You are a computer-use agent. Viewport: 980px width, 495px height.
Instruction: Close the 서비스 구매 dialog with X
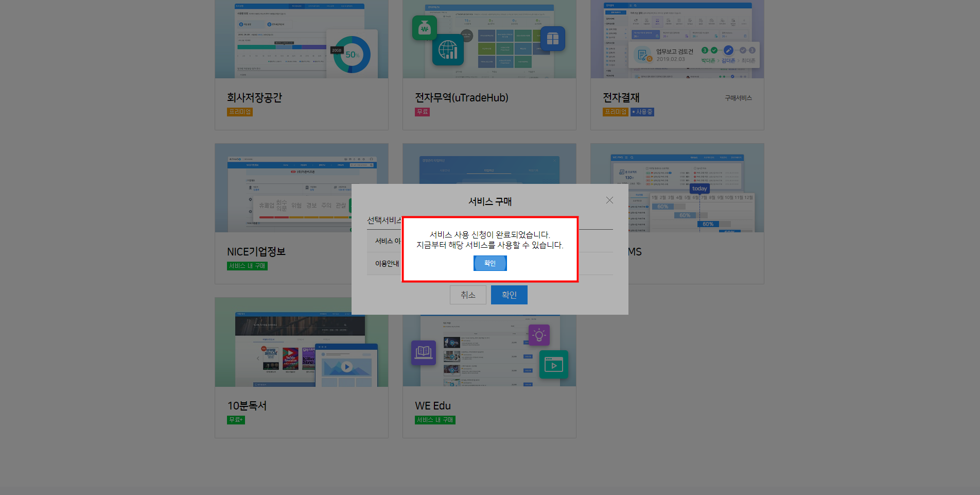pyautogui.click(x=609, y=200)
